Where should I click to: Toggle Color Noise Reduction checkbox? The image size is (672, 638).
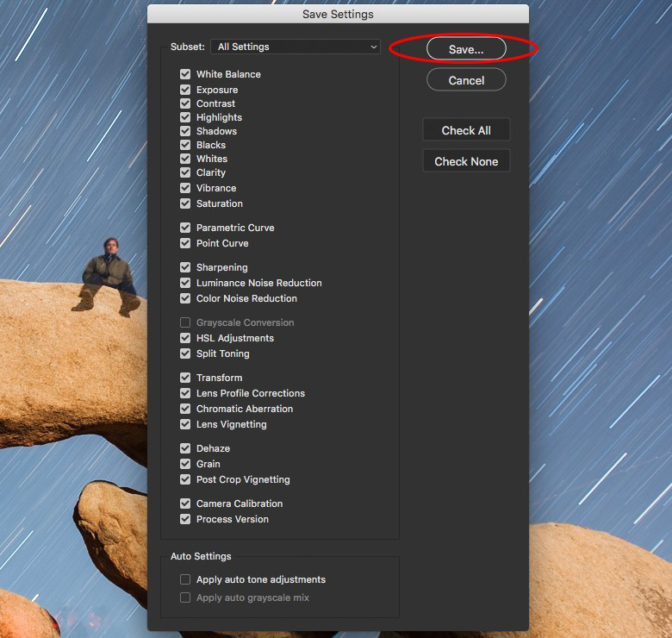click(185, 298)
